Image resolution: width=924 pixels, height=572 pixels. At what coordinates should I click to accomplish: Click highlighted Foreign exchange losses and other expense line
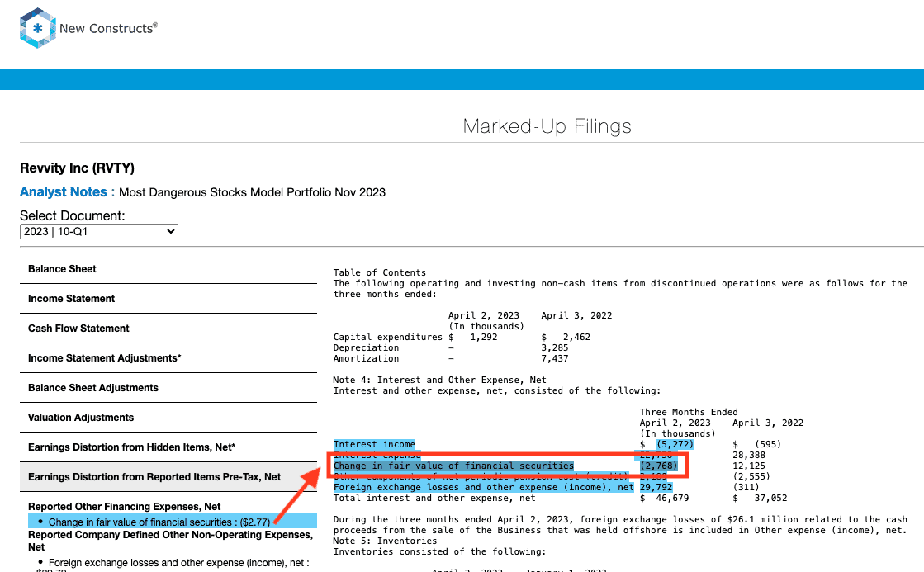coord(484,487)
